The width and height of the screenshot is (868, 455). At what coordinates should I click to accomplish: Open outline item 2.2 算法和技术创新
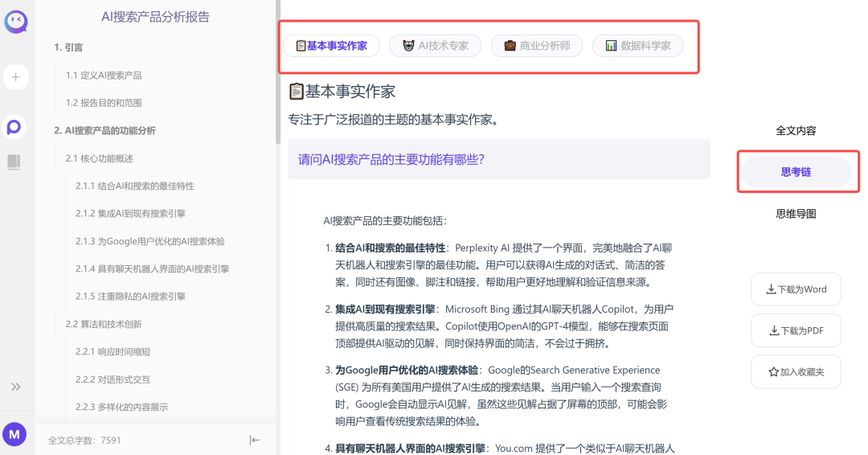coord(104,324)
